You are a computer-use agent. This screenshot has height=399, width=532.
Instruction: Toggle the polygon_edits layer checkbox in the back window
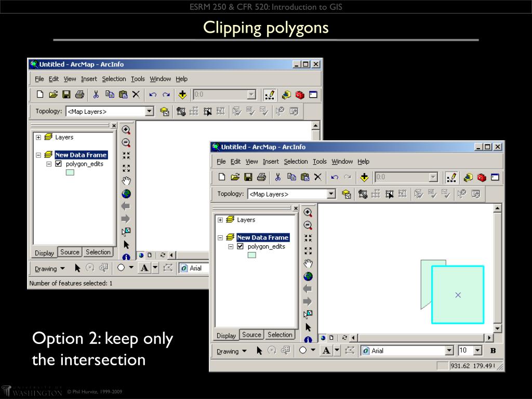click(58, 164)
